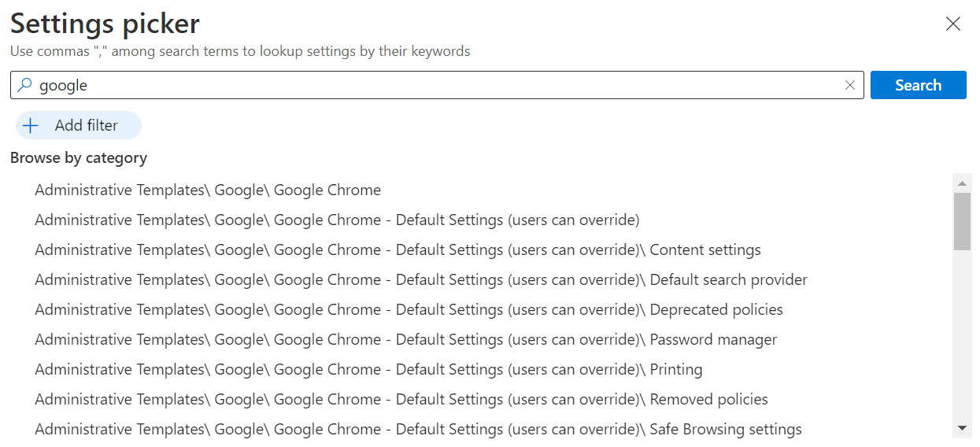Click into the google search field
Screen dimensions: 980x447
[x=433, y=85]
